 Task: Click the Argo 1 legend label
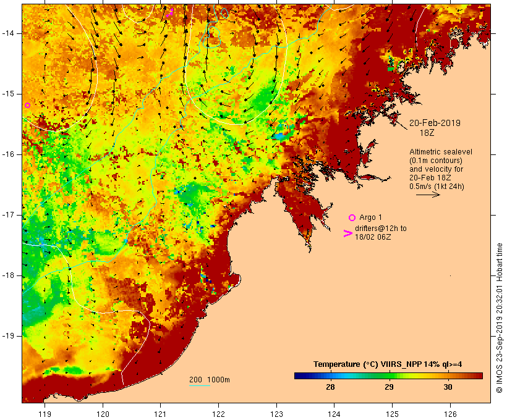click(x=370, y=217)
